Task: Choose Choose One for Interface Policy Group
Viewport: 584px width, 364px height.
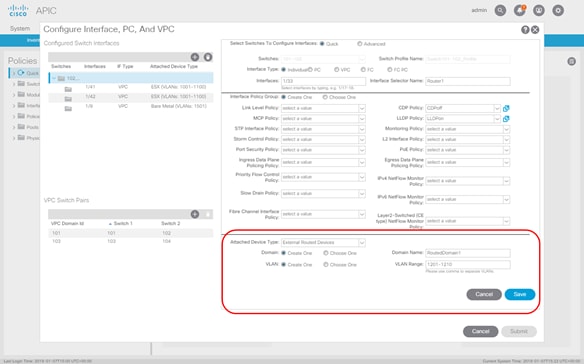Action: tap(325, 97)
